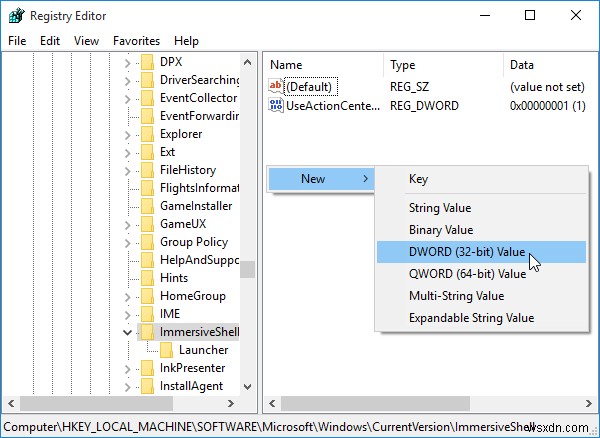
Task: Click the Data column header
Action: [x=551, y=65]
